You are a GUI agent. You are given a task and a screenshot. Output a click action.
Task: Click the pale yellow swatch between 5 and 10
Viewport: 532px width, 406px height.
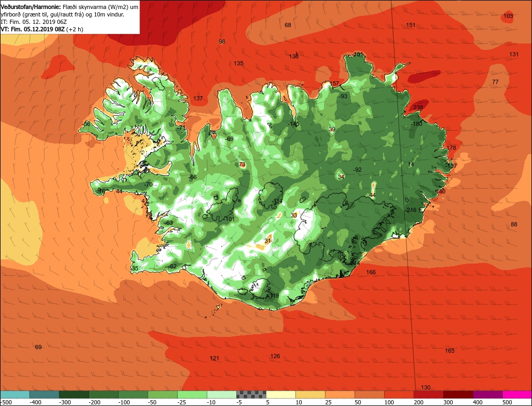click(x=280, y=394)
